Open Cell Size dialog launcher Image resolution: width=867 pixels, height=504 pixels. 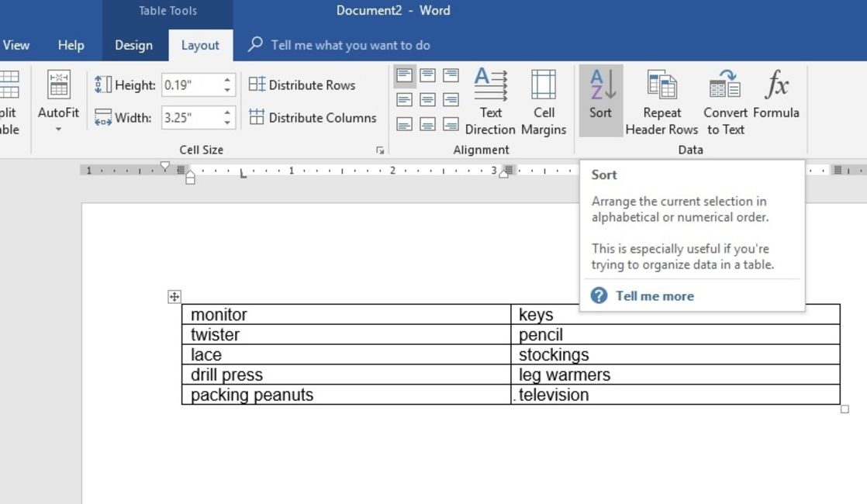click(380, 150)
